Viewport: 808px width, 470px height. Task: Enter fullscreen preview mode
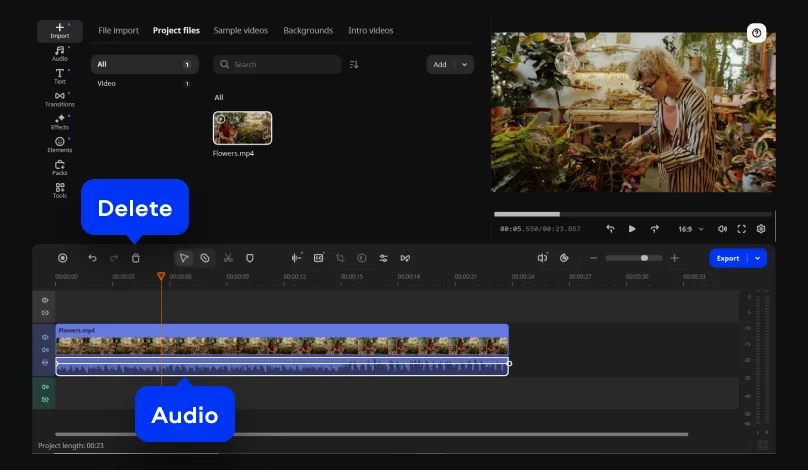(742, 229)
